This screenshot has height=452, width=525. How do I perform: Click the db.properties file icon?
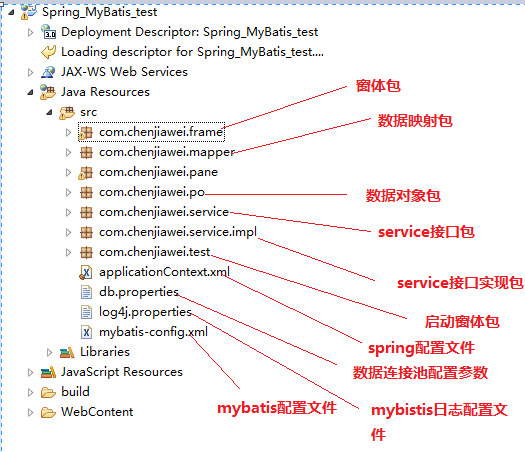coord(86,292)
